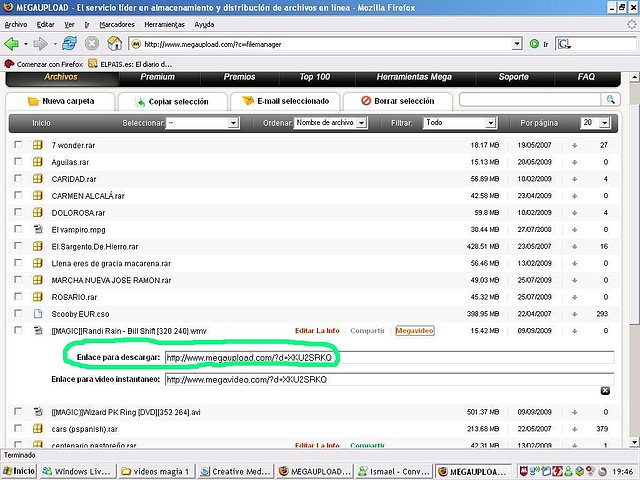Click archive icon of ROSARIO.rar
The image size is (640, 480).
(x=38, y=297)
